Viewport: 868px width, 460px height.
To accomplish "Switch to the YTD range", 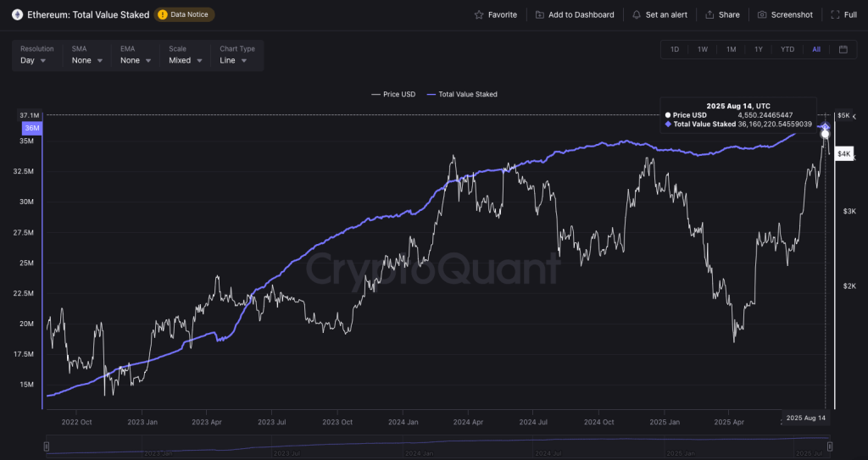I will 787,49.
